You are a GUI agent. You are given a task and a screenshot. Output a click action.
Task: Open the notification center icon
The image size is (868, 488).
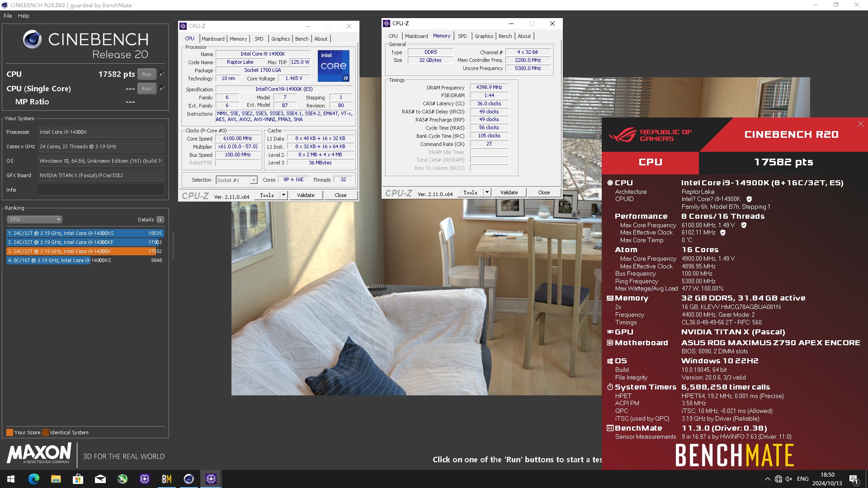(854, 479)
